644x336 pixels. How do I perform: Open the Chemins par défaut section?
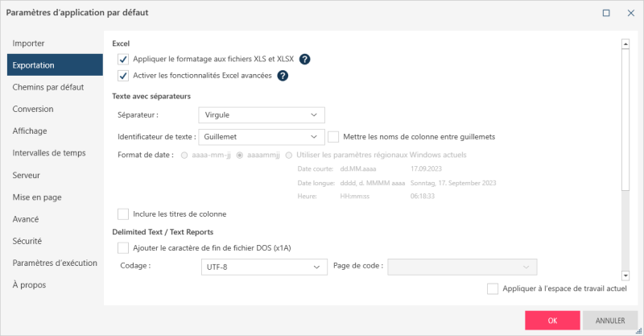coord(47,86)
